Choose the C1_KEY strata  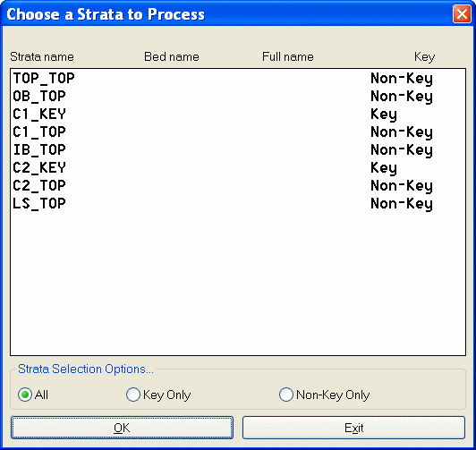coord(238,115)
